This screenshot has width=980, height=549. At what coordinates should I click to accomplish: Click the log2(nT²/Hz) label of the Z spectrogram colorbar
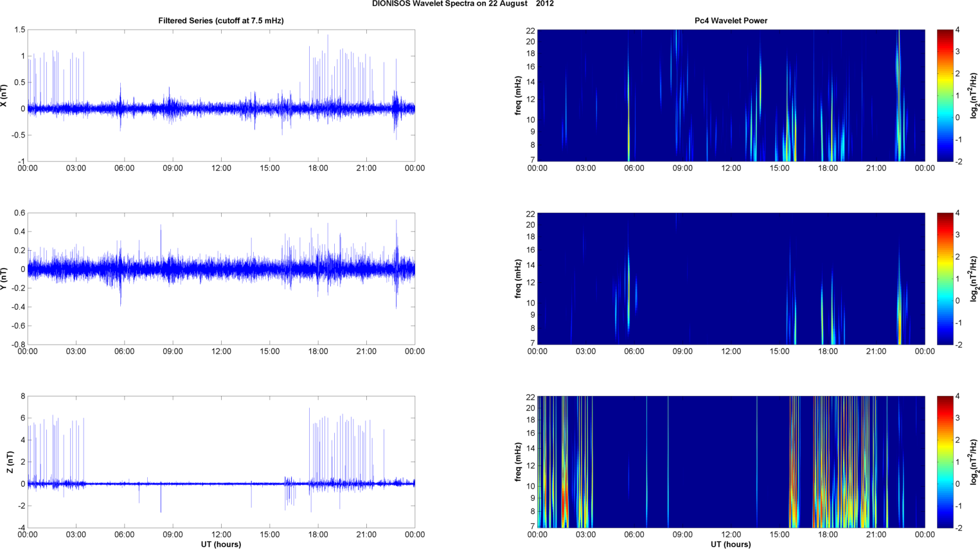click(974, 462)
